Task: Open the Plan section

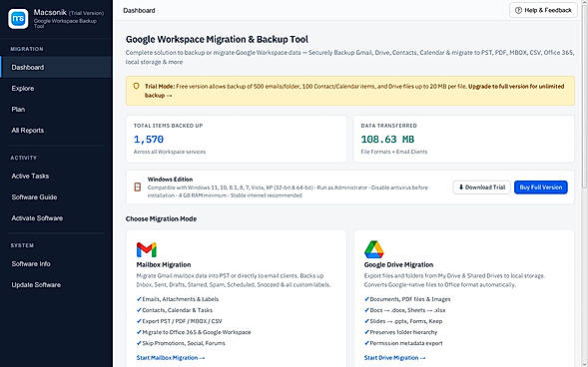Action: 56,110
